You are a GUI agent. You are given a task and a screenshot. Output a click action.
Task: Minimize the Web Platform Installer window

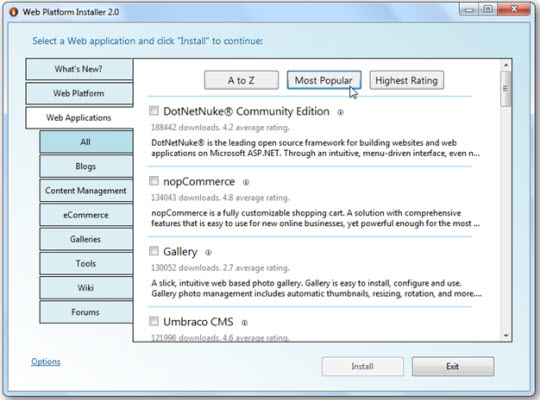coord(469,10)
